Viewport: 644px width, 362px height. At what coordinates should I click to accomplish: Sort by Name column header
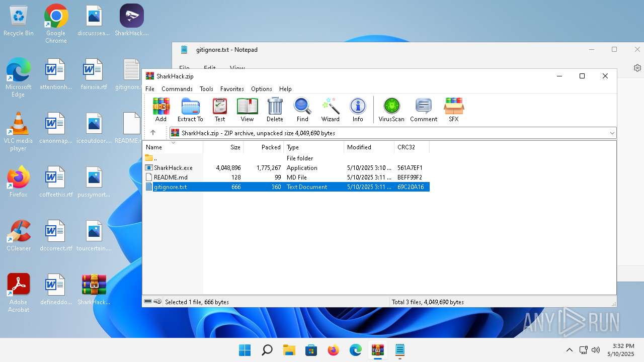click(173, 147)
